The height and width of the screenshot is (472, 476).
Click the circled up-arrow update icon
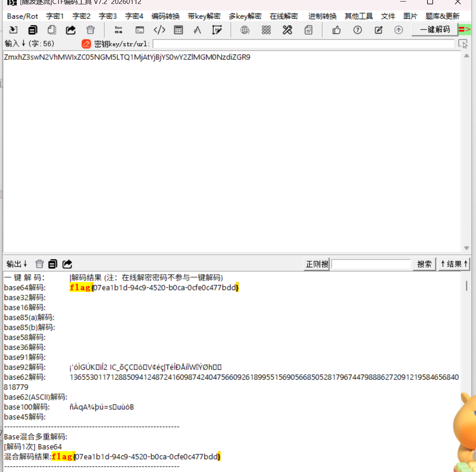point(399,30)
